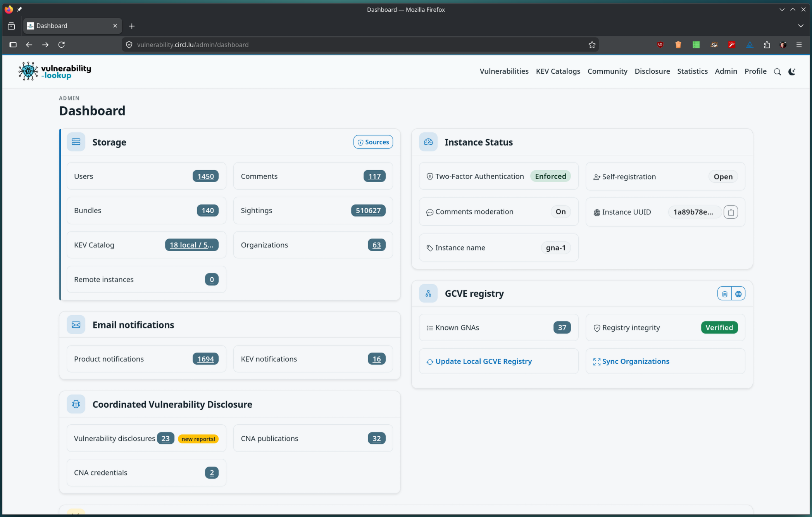
Task: Open the uBlock Origin extension icon
Action: click(660, 45)
